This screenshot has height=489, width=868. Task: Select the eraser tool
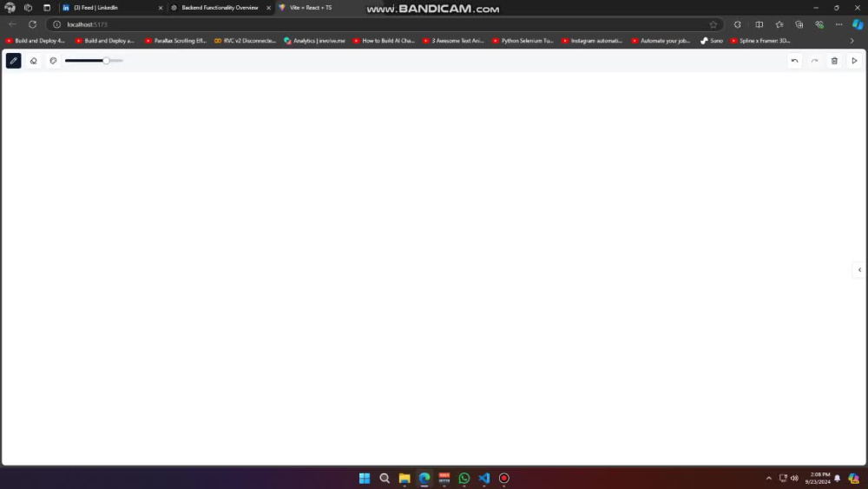click(33, 60)
